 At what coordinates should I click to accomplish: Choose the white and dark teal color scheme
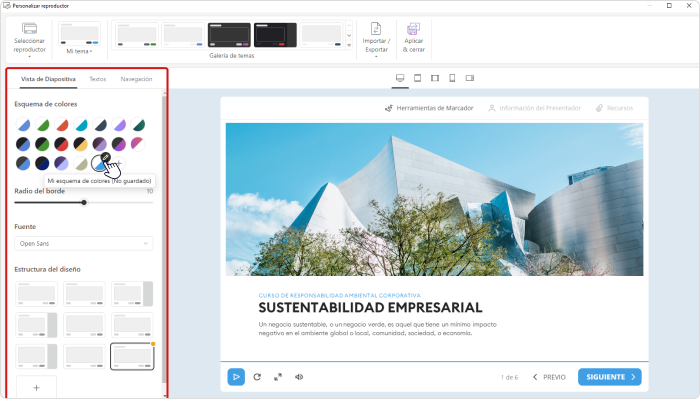click(x=138, y=125)
